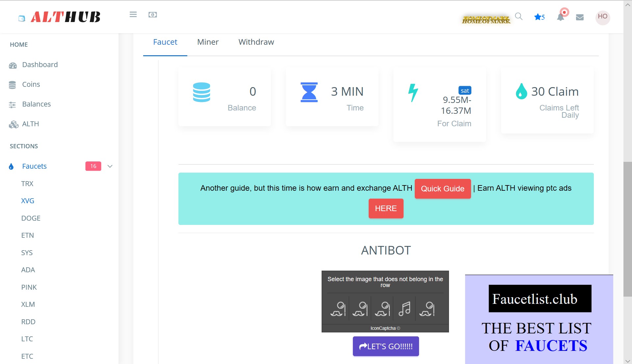The image size is (632, 364).
Task: Collapse the Faucets section chevron
Action: pos(110,166)
